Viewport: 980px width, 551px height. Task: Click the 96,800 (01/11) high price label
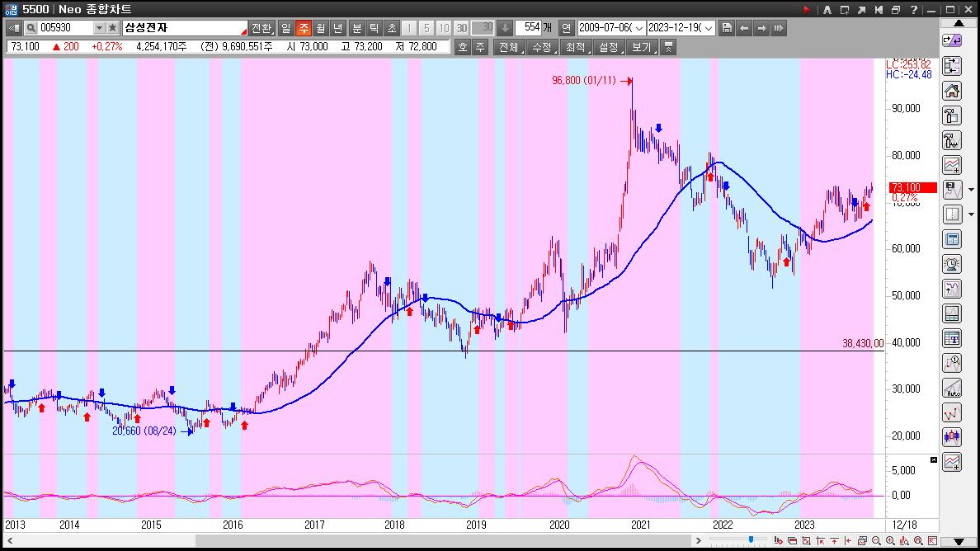pyautogui.click(x=584, y=81)
